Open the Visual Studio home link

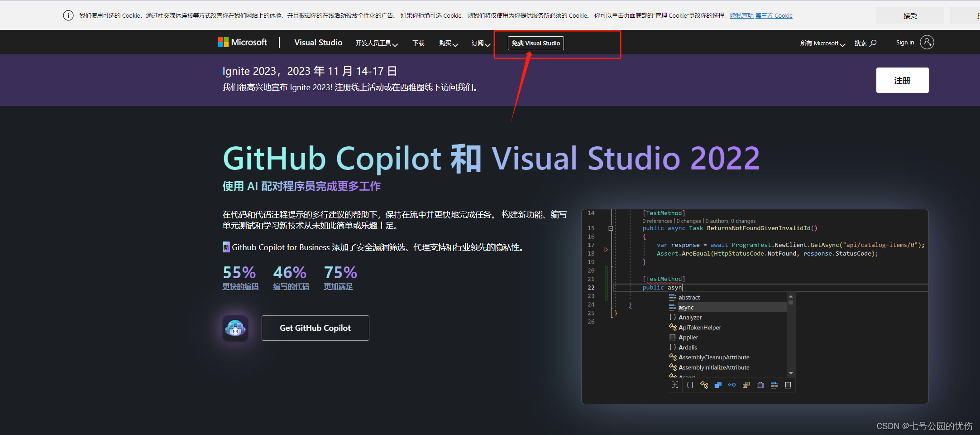coord(318,42)
